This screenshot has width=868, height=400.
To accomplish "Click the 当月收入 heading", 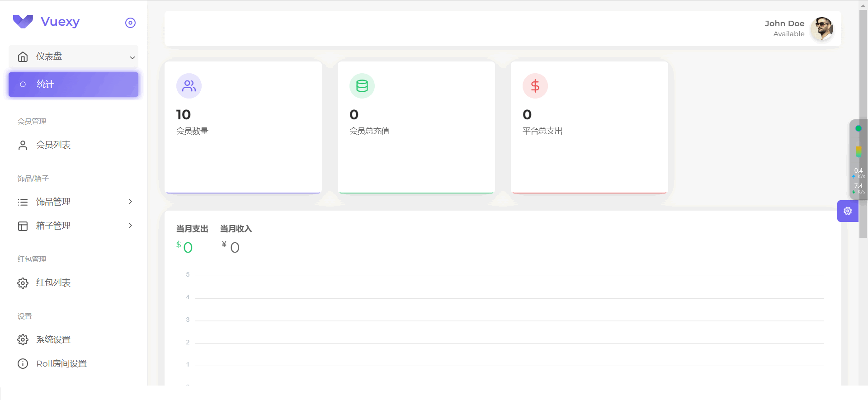I will (x=236, y=229).
